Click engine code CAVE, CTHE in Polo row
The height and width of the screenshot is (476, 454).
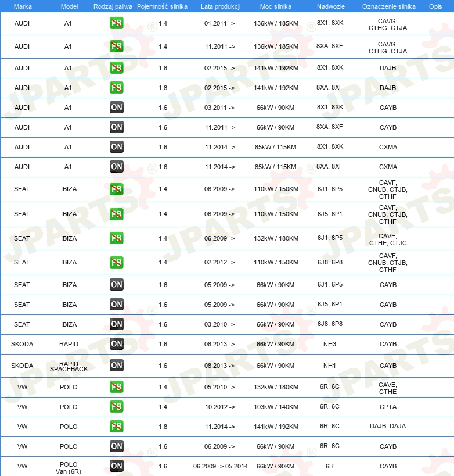pyautogui.click(x=388, y=388)
